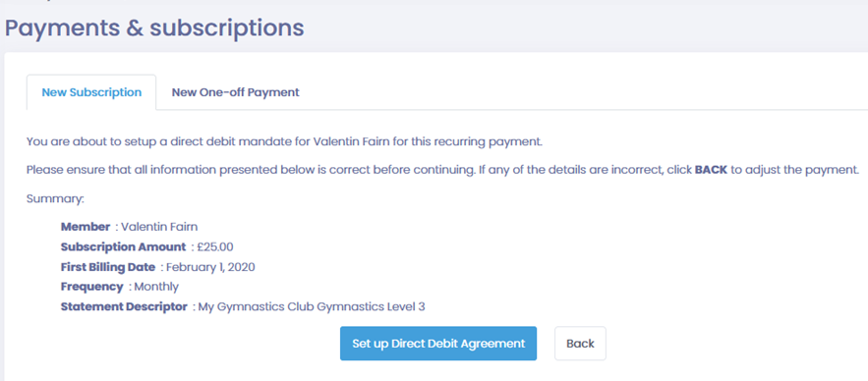Click the bold Frequency label
868x381 pixels.
coord(91,287)
